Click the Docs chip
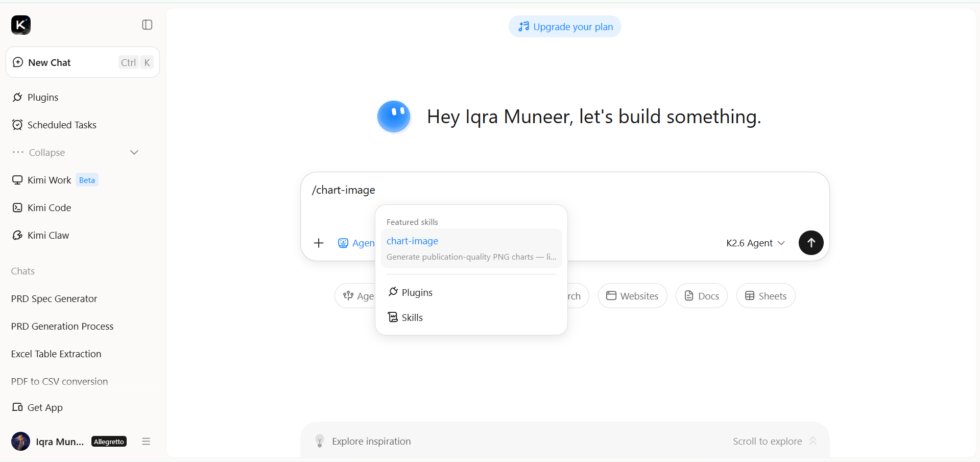This screenshot has width=980, height=462. pos(702,296)
